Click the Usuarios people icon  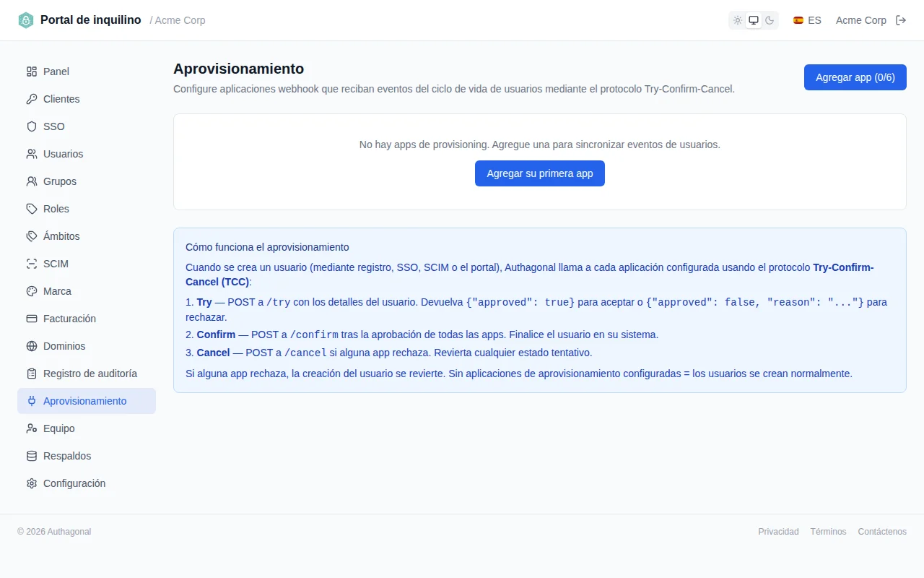32,154
